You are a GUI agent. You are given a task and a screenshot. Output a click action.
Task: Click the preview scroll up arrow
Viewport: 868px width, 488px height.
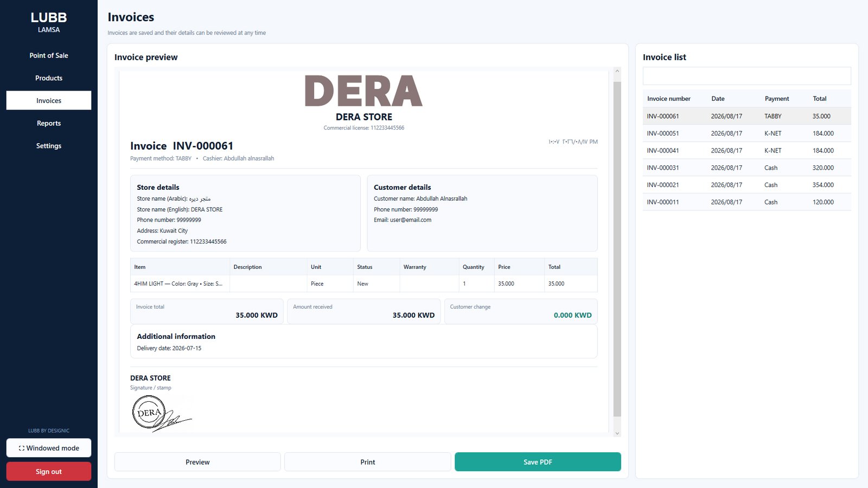617,71
